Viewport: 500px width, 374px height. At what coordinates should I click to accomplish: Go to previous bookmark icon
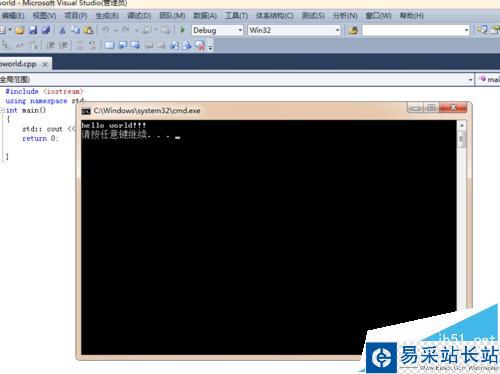click(x=123, y=45)
